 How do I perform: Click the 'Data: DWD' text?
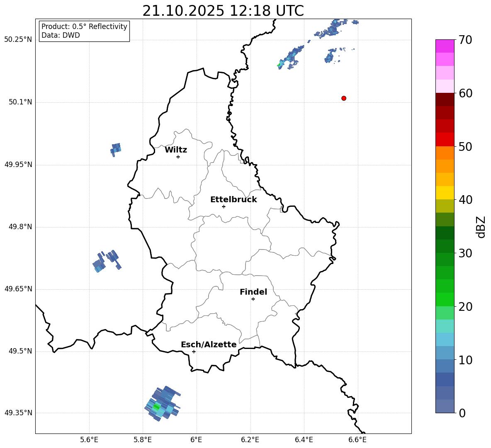(x=61, y=35)
